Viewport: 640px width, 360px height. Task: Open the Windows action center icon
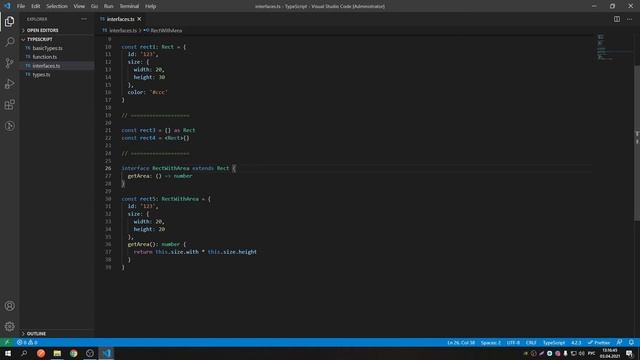click(x=629, y=353)
